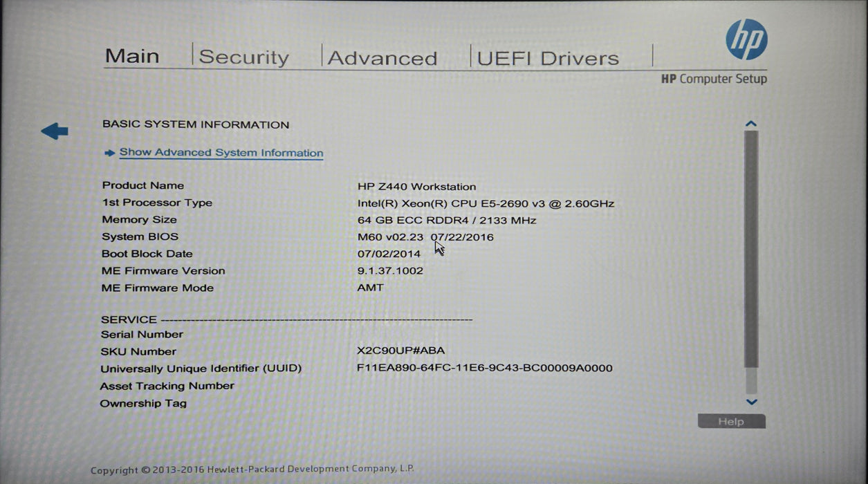Screen dimensions: 868x484
Task: Click the Hewlett-Packard copyright notice
Action: coord(252,469)
